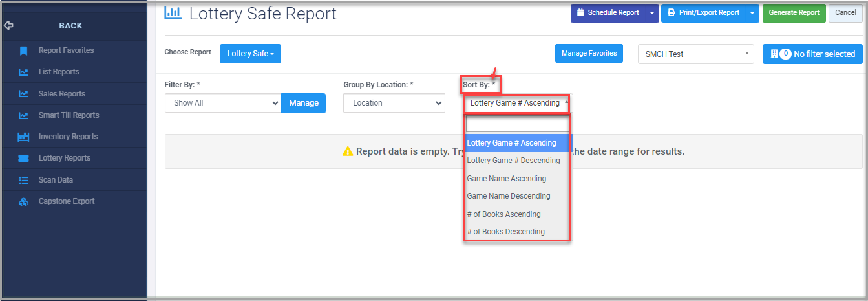
Task: Click the Sort By search input field
Action: pyautogui.click(x=517, y=124)
